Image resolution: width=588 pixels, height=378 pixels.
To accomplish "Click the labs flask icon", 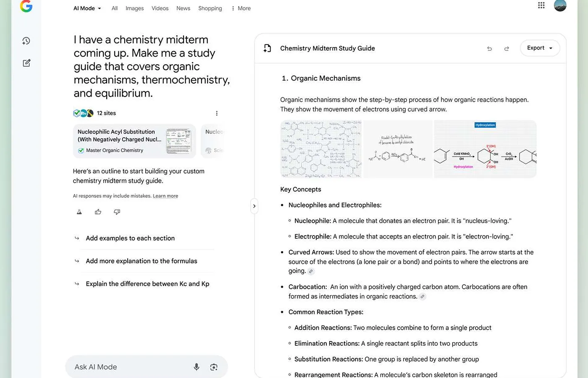I will pyautogui.click(x=79, y=212).
